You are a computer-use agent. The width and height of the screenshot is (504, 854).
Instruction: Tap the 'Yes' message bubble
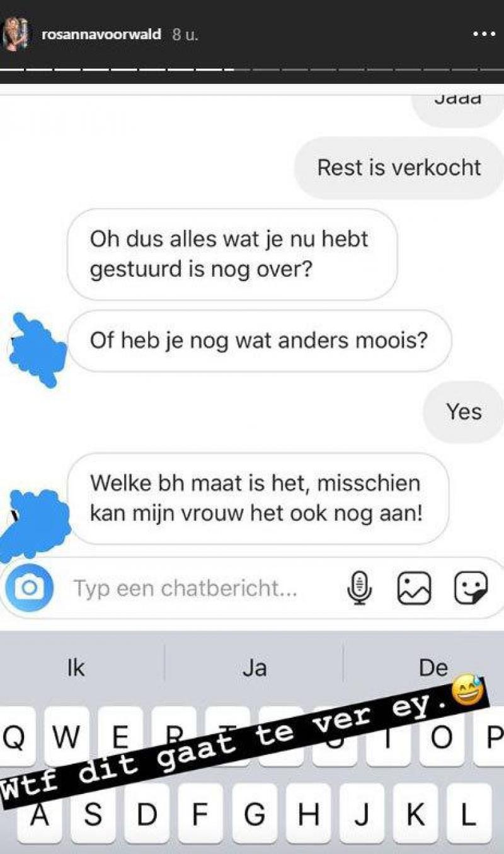coord(464,412)
